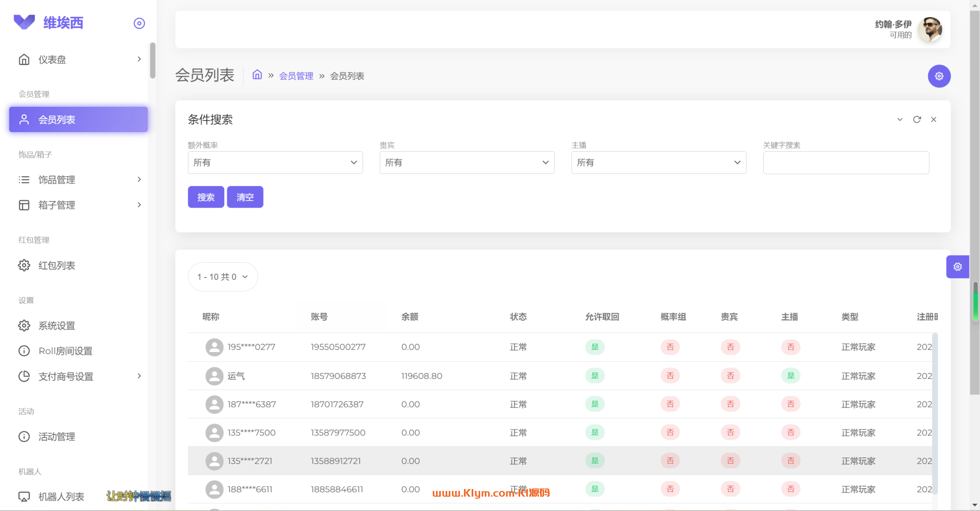The height and width of the screenshot is (511, 980).
Task: Open 红包列表 in the sidebar
Action: click(56, 266)
